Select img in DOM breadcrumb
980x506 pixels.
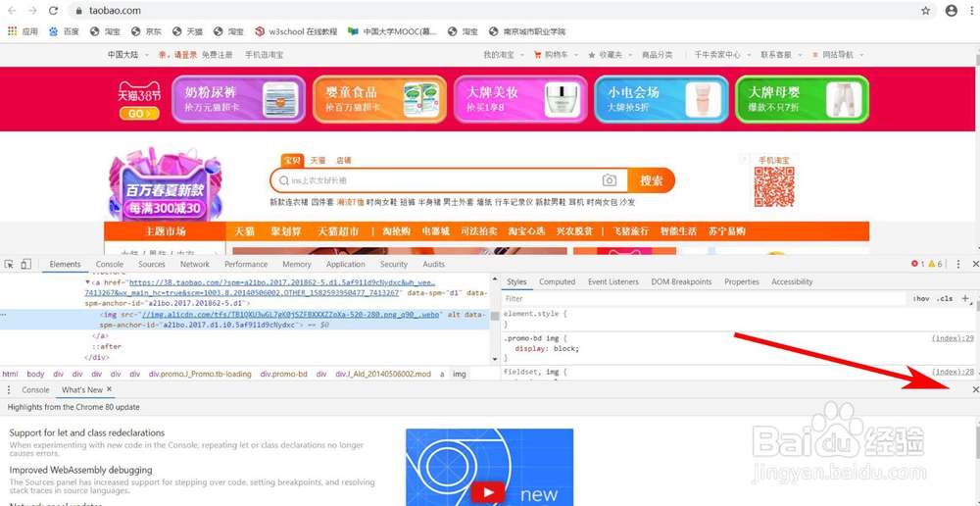click(460, 374)
